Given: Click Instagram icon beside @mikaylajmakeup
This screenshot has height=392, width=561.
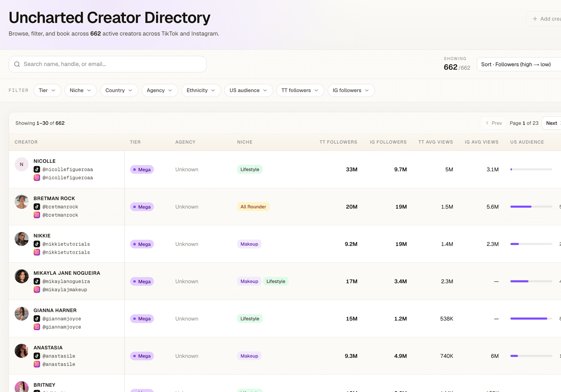Looking at the screenshot, I should pos(37,289).
